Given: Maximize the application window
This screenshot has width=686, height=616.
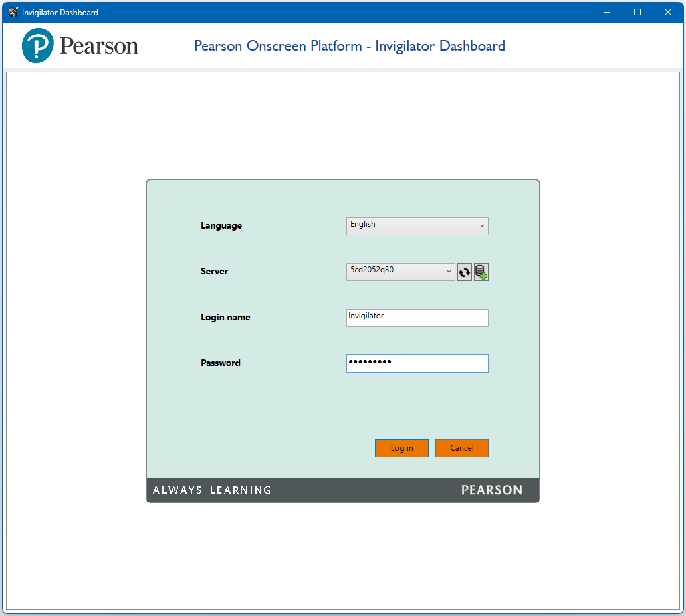Looking at the screenshot, I should coord(637,11).
